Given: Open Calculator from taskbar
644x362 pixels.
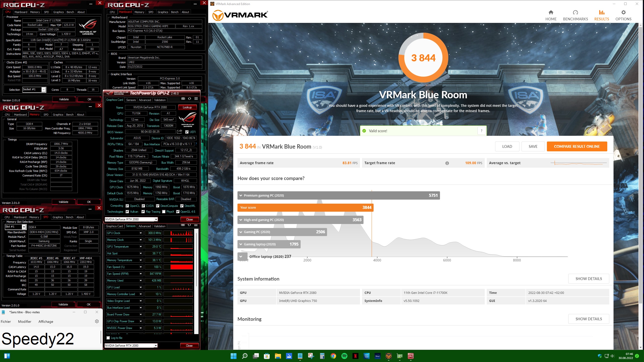Looking at the screenshot, I should pos(322,356).
